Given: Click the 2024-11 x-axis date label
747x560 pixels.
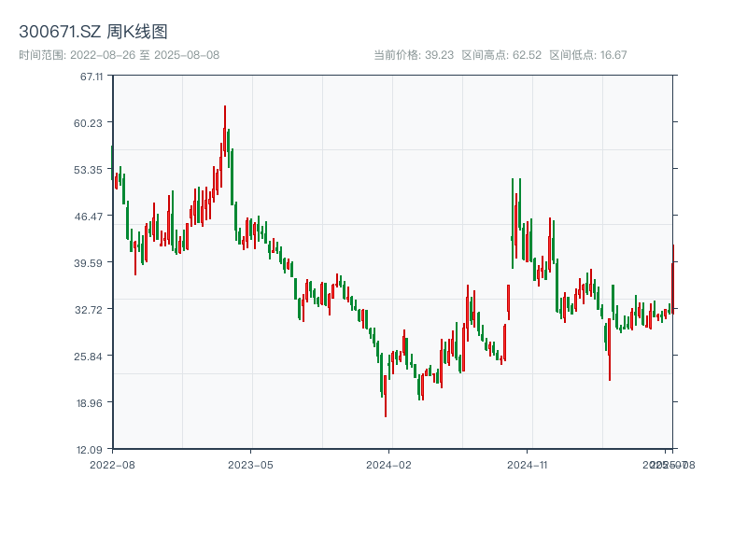Looking at the screenshot, I should tap(529, 464).
